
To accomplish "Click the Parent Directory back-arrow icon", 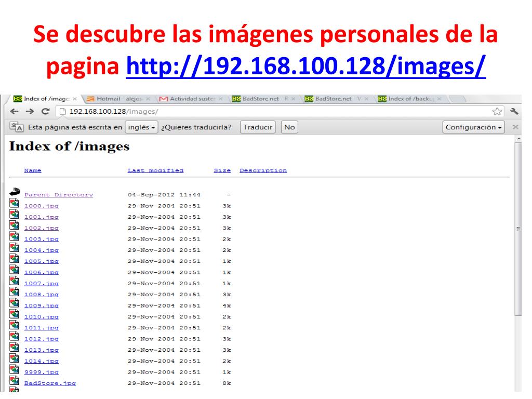I will (15, 192).
